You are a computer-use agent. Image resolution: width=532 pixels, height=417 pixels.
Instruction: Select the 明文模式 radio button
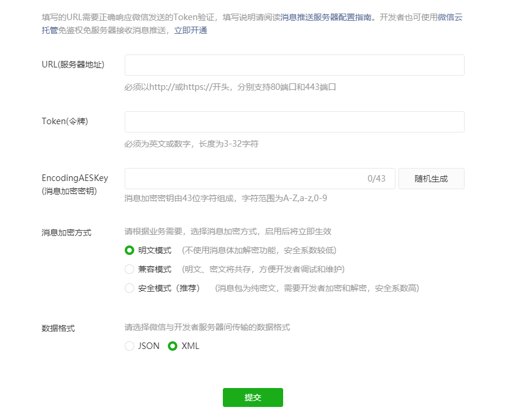tap(129, 250)
